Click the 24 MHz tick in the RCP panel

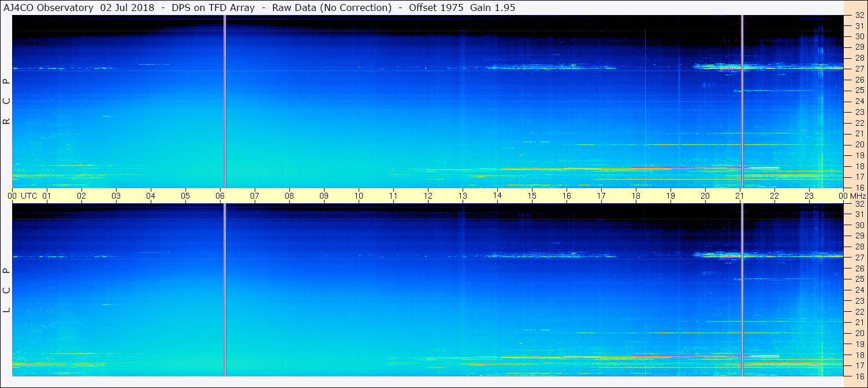click(x=859, y=101)
